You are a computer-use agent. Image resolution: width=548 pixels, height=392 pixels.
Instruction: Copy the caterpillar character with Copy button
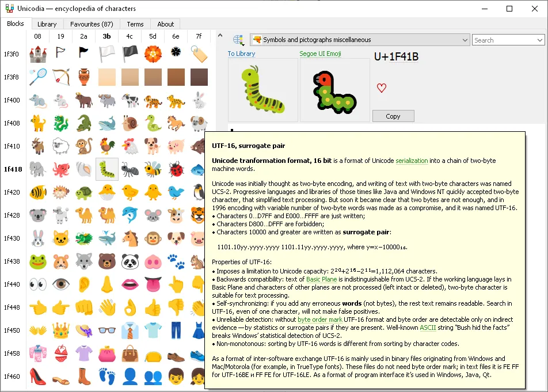[x=393, y=116]
